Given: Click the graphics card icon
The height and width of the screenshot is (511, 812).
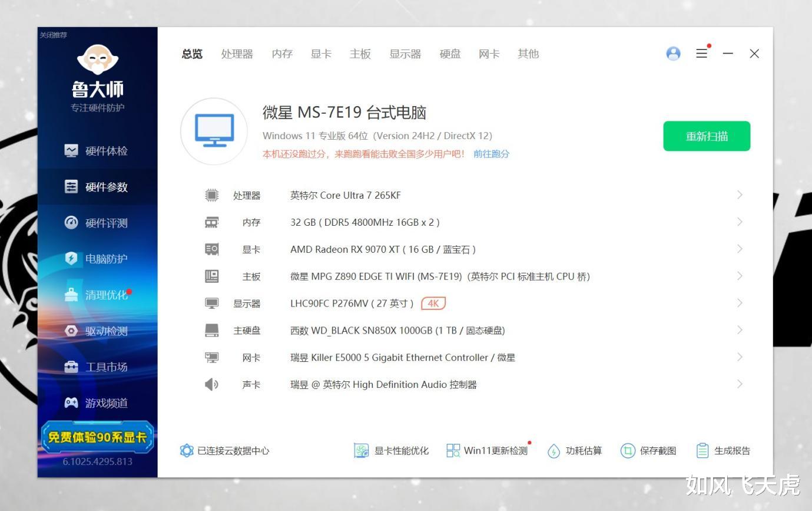Looking at the screenshot, I should [x=211, y=249].
